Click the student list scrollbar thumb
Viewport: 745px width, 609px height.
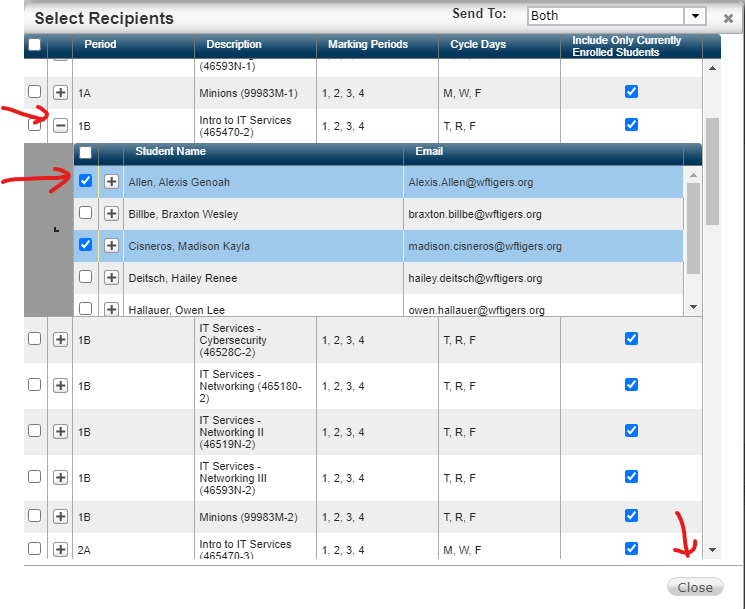pos(693,228)
